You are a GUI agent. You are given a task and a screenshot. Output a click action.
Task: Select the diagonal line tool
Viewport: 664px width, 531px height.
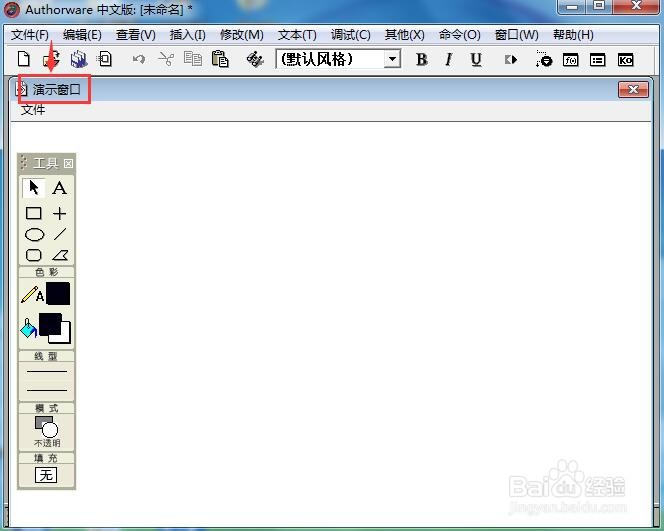(x=60, y=234)
